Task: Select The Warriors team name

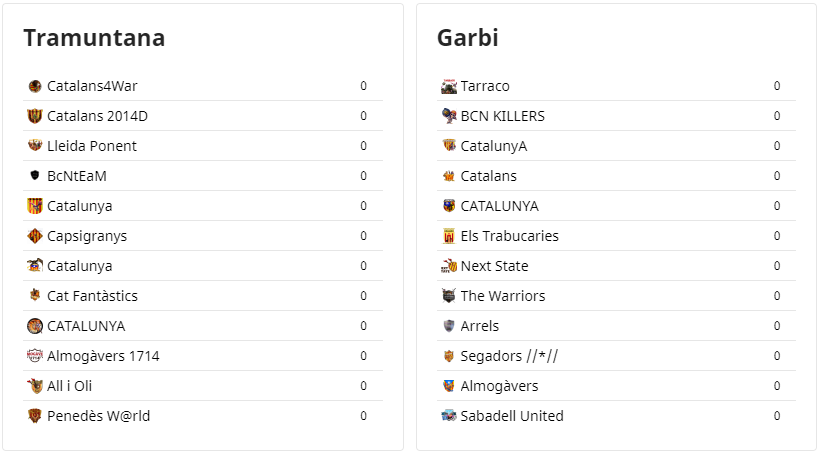Action: 503,296
